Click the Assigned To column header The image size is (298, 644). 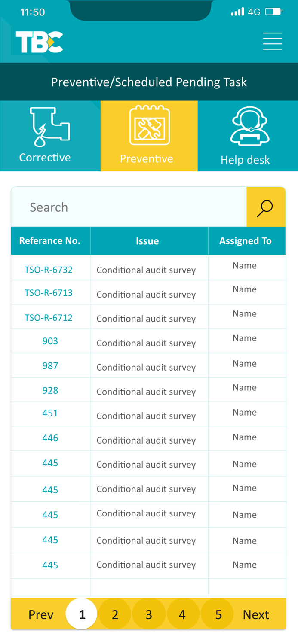pyautogui.click(x=246, y=241)
